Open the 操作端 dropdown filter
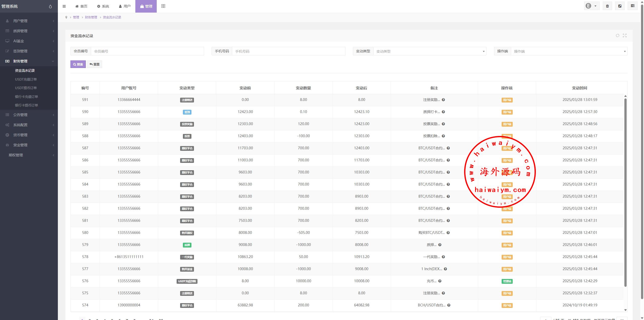The width and height of the screenshot is (644, 320). pyautogui.click(x=569, y=51)
